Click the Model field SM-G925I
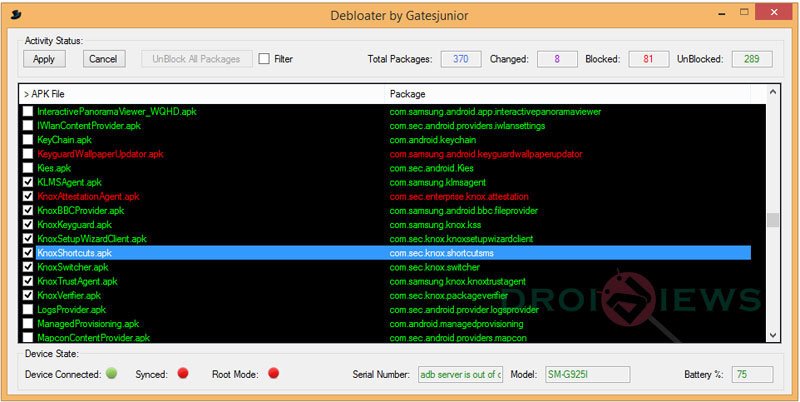Viewport: 800px width, 402px height. 588,374
